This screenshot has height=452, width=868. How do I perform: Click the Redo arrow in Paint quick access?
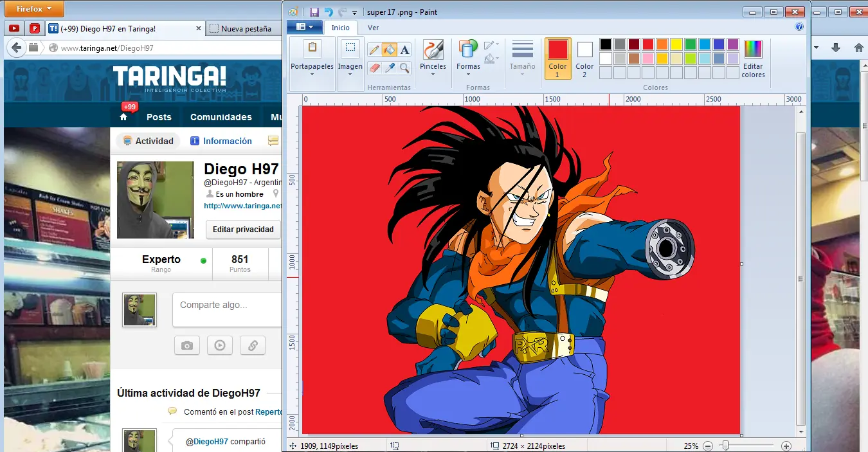(x=342, y=12)
